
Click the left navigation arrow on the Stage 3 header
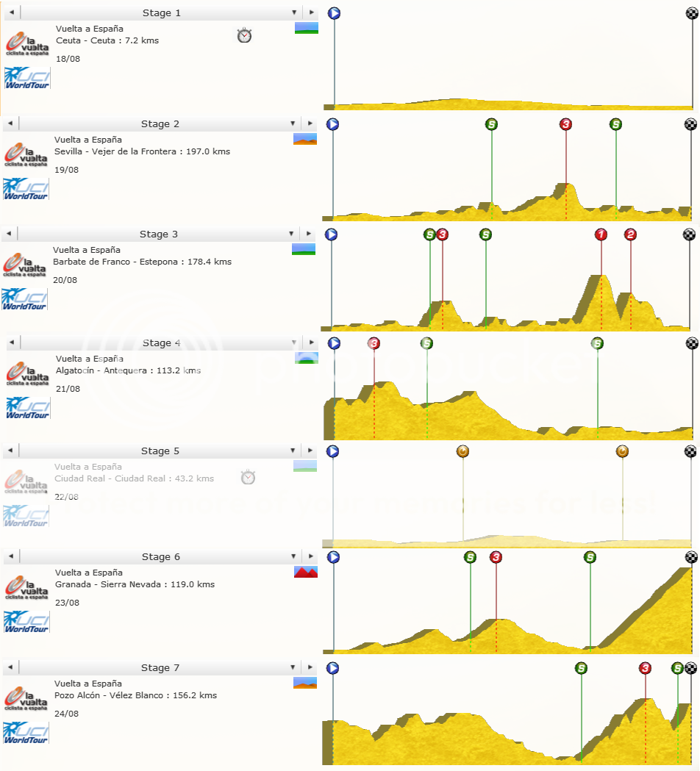pos(9,233)
